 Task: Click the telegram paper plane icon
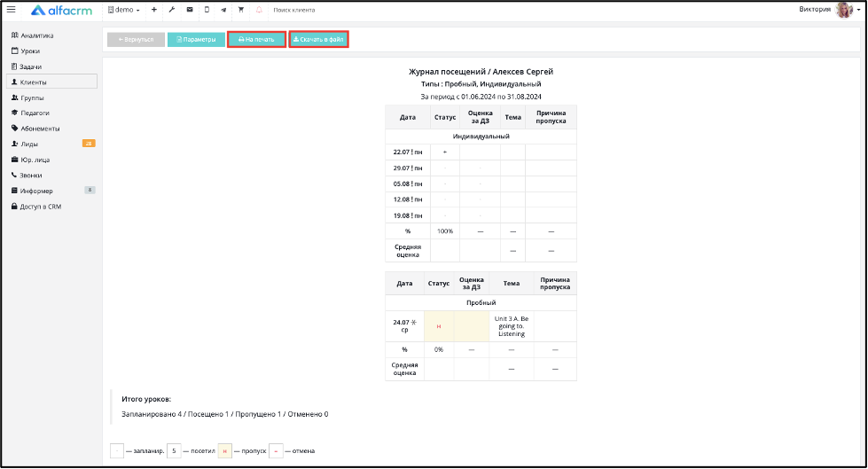(223, 10)
